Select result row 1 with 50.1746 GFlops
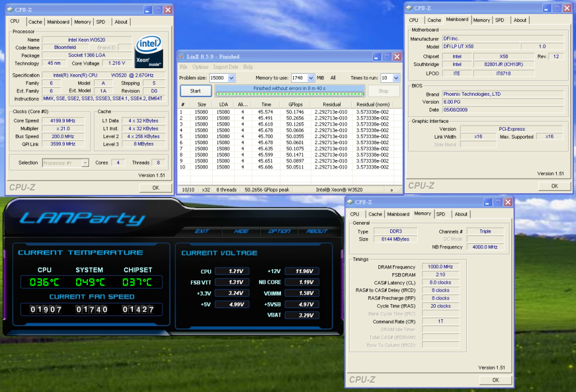The height and width of the screenshot is (392, 576). tap(289, 112)
